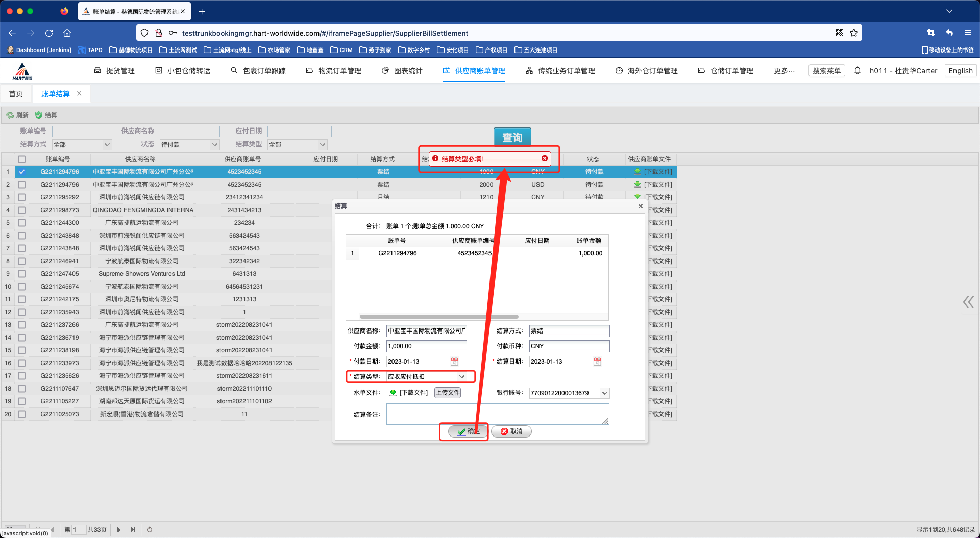This screenshot has height=538, width=980.
Task: Dismiss the settlement type required error
Action: pyautogui.click(x=545, y=158)
